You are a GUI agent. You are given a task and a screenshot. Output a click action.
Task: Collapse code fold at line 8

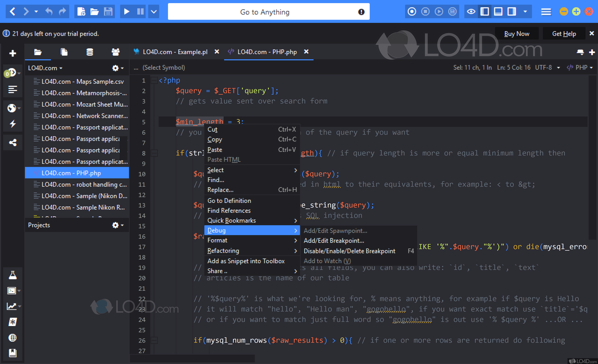pos(154,153)
